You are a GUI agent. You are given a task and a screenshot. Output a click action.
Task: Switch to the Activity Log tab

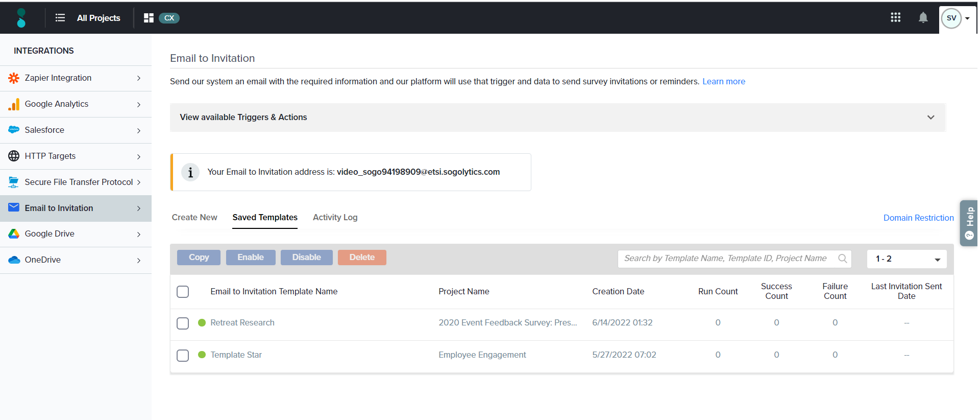[x=335, y=218]
